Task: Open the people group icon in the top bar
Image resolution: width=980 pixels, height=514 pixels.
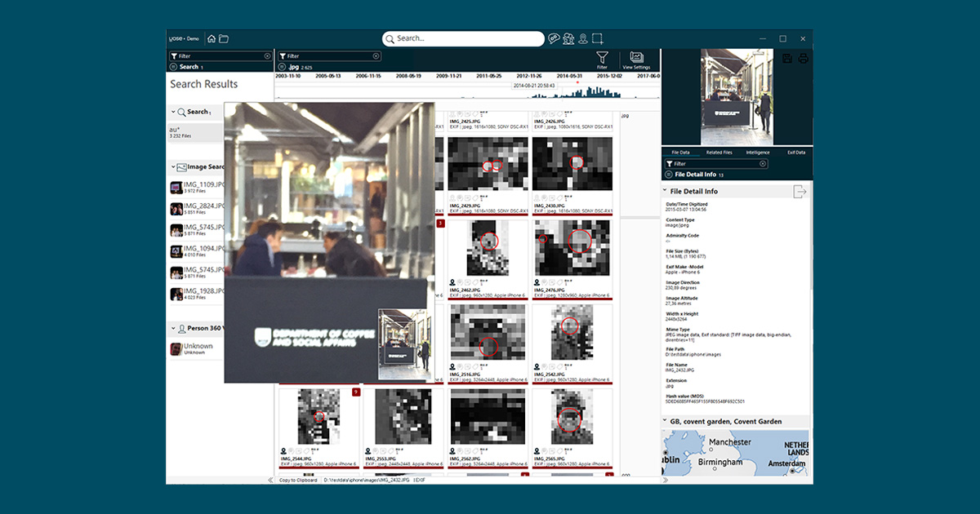Action: (568, 38)
